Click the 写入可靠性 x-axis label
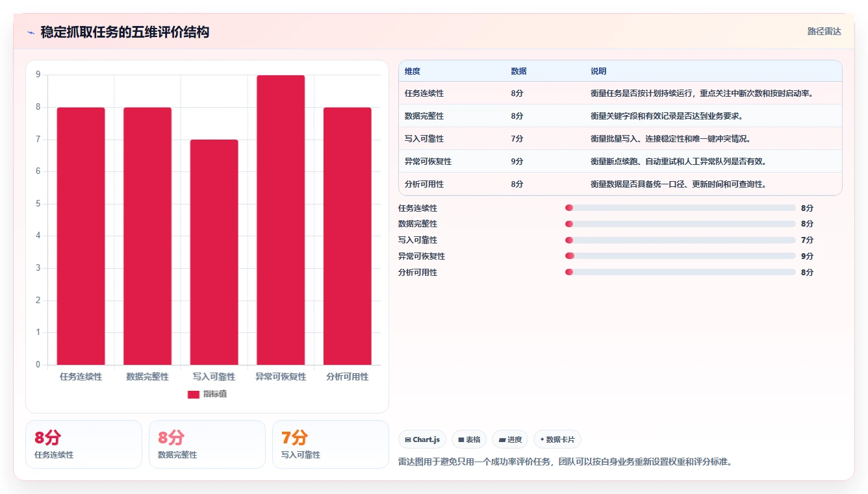868x494 pixels. coord(214,377)
